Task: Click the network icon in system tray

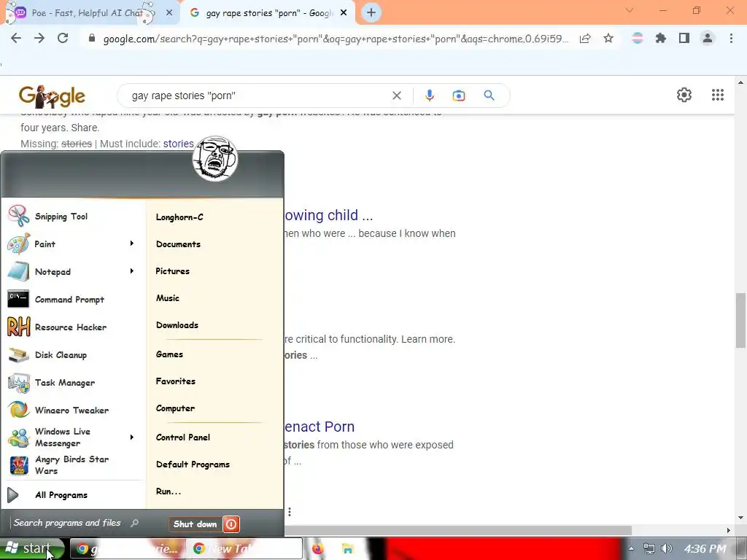Action: [x=649, y=548]
